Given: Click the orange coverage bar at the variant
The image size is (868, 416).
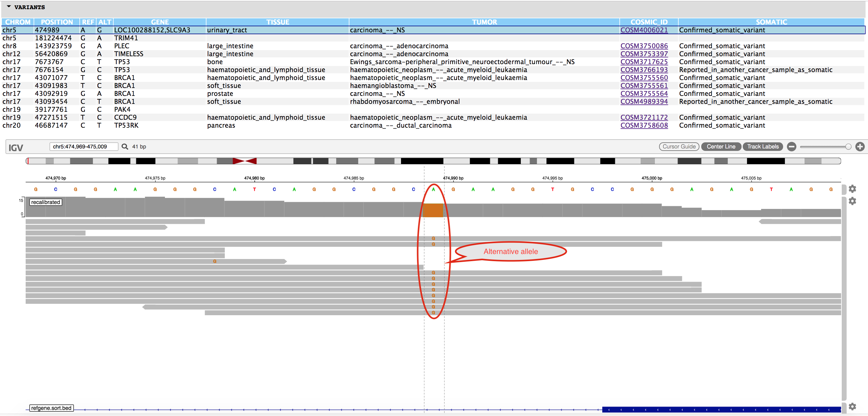Looking at the screenshot, I should coord(433,210).
